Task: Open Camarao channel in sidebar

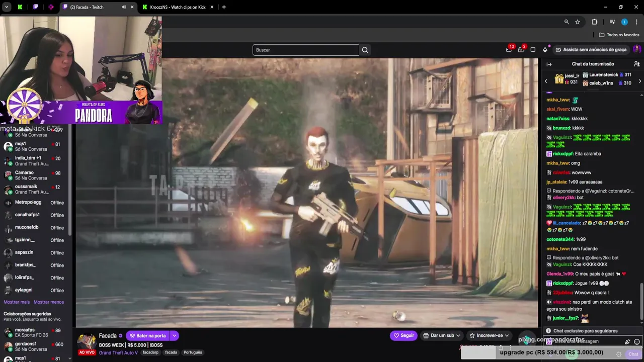Action: (x=35, y=175)
